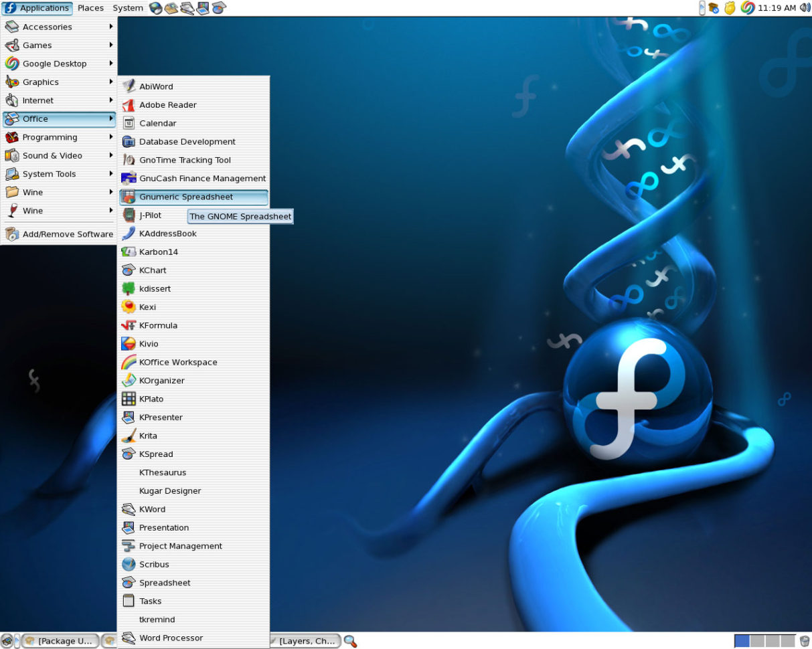Click the Layers window taskbar button
The image size is (812, 649).
click(x=305, y=641)
